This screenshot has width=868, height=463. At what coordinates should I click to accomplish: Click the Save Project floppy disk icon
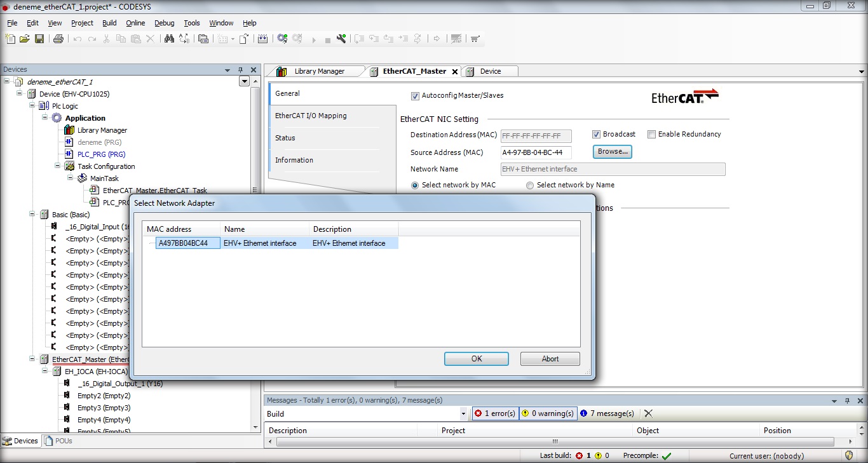[39, 39]
